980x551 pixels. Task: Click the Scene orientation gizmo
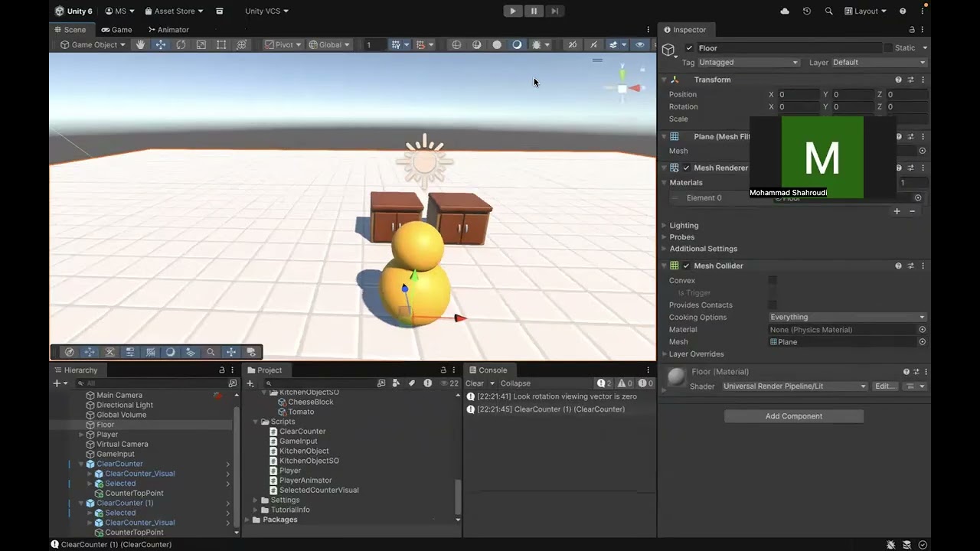[x=622, y=86]
